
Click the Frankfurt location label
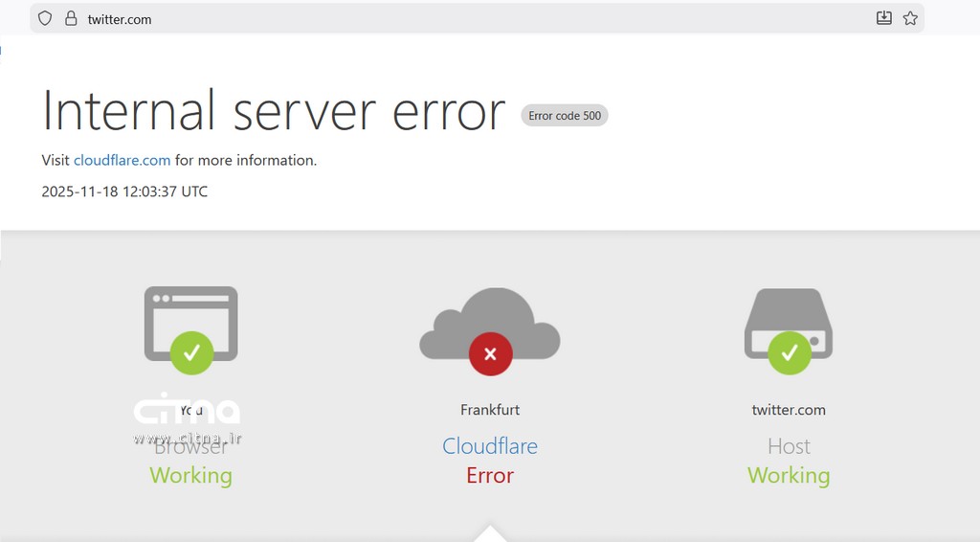490,410
